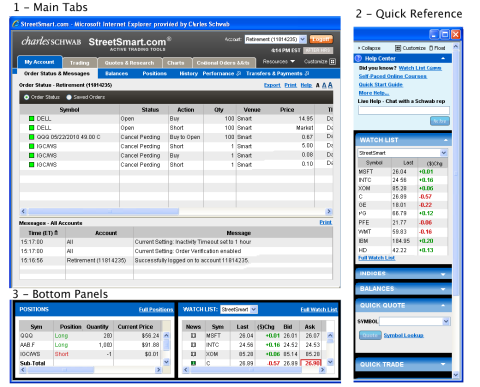Open the Quick Start Guide link
This screenshot has height=387, width=480.
pos(381,85)
